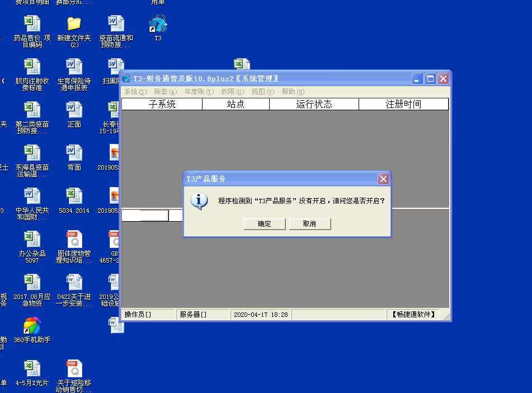This screenshot has height=393, width=532.
Task: Open the 权限(O) menu
Action: pyautogui.click(x=233, y=92)
